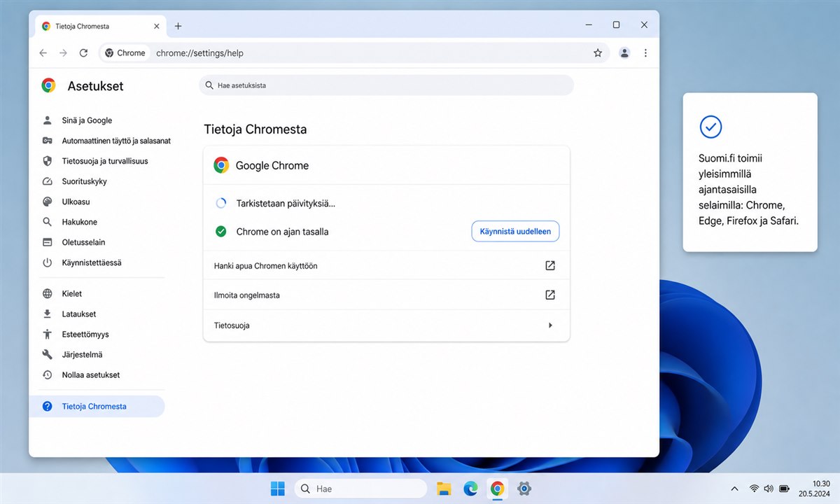
Task: Expand the Tietosuoja row arrow
Action: pyautogui.click(x=550, y=325)
